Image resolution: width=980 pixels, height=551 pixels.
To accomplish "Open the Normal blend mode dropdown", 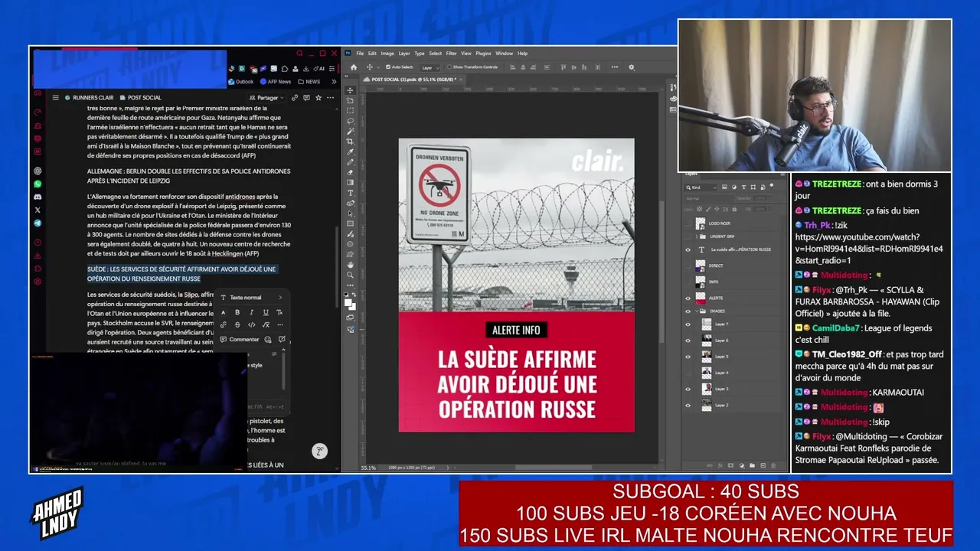I will tap(709, 198).
